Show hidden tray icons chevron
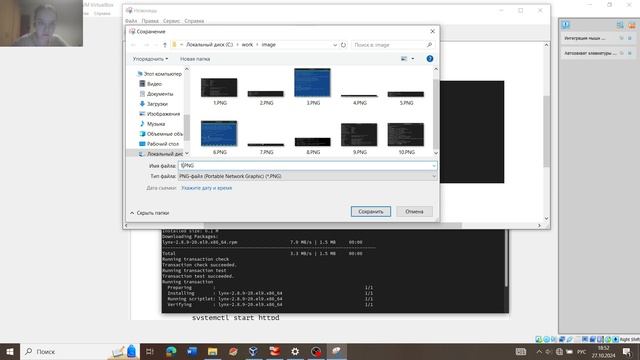 pos(539,351)
